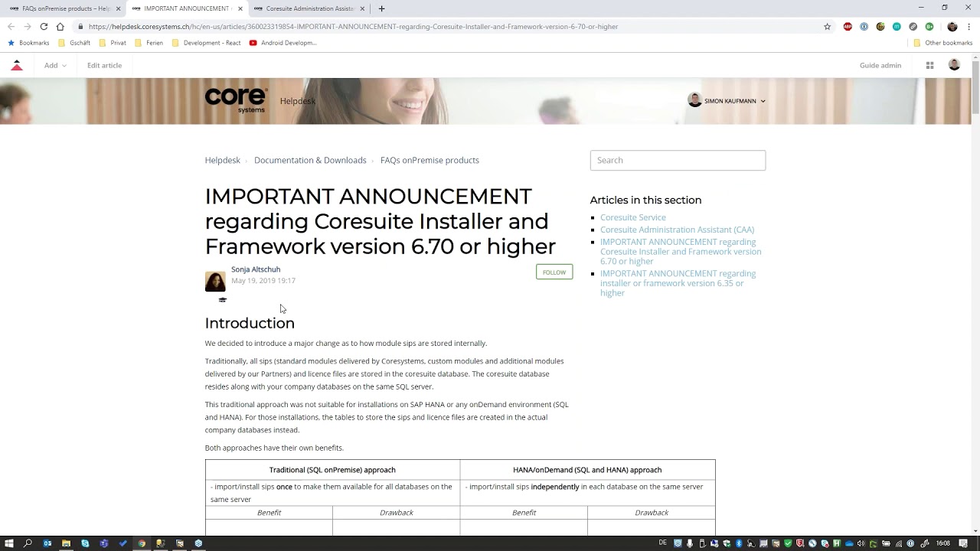Screen dimensions: 980x551
Task: Open the Bookmarks bookmark item
Action: tap(28, 43)
